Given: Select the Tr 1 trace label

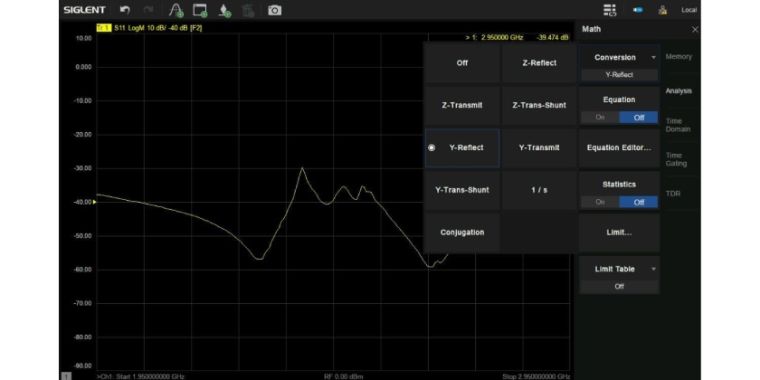Looking at the screenshot, I should (104, 28).
